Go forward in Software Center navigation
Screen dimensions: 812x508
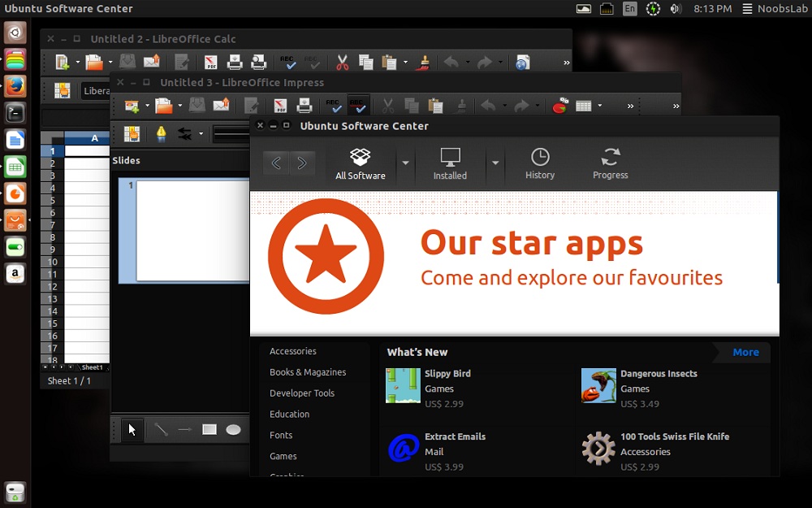[x=302, y=163]
